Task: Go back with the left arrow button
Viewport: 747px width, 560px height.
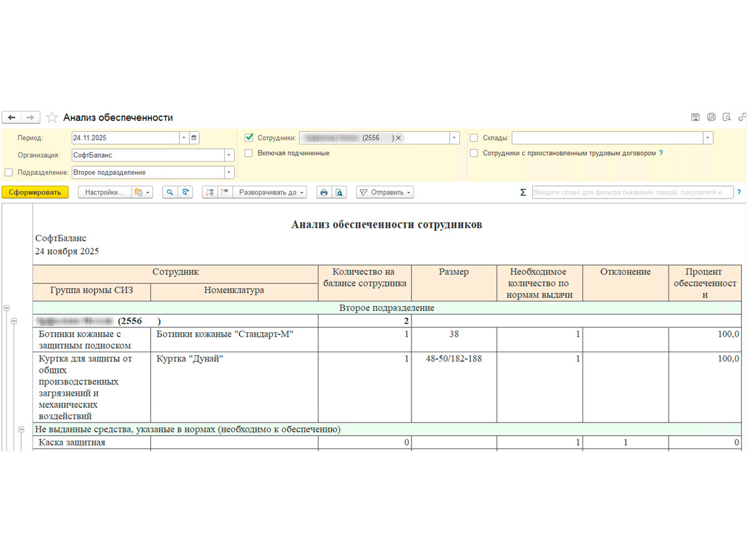Action: (12, 117)
